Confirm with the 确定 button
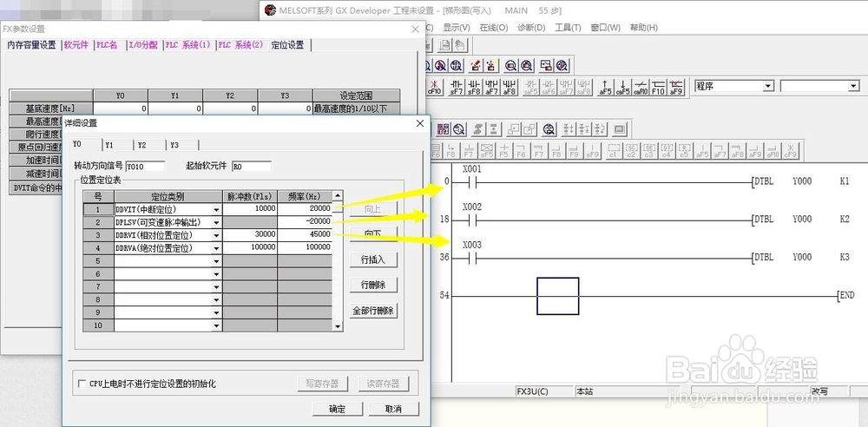 tap(337, 410)
